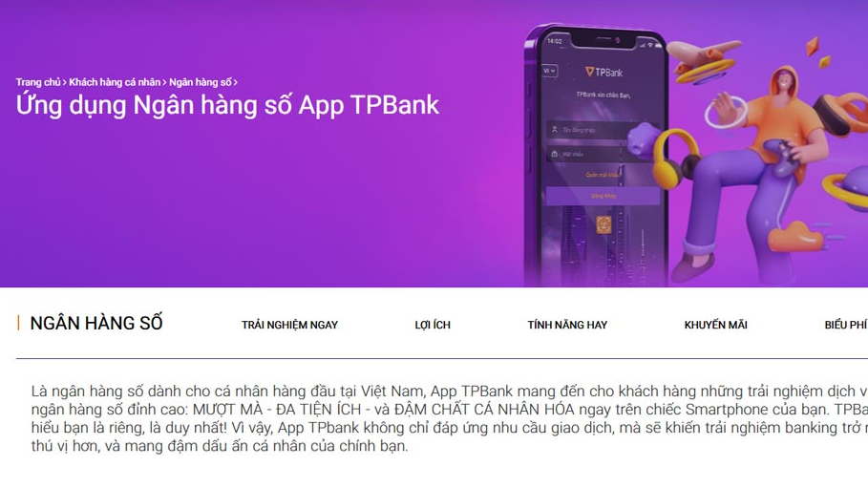Open the Khách hàng cá nhân breadcrumb link
868x488 pixels.
pos(115,82)
